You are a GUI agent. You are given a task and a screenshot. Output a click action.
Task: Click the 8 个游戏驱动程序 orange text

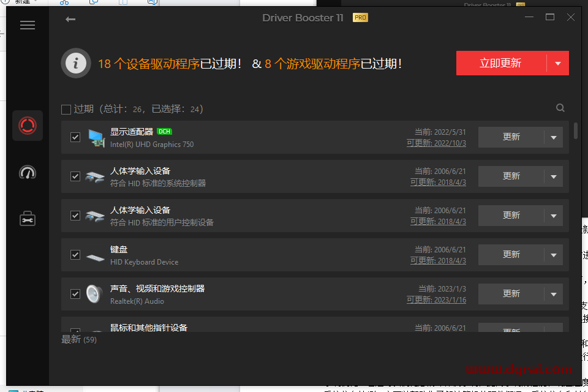[x=312, y=64]
